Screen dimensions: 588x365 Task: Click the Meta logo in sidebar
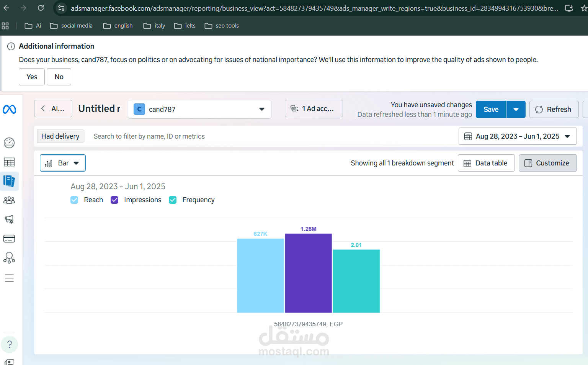click(x=9, y=110)
